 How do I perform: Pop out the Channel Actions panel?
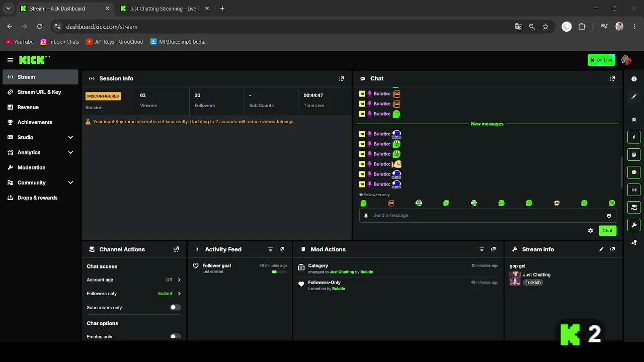pos(176,249)
